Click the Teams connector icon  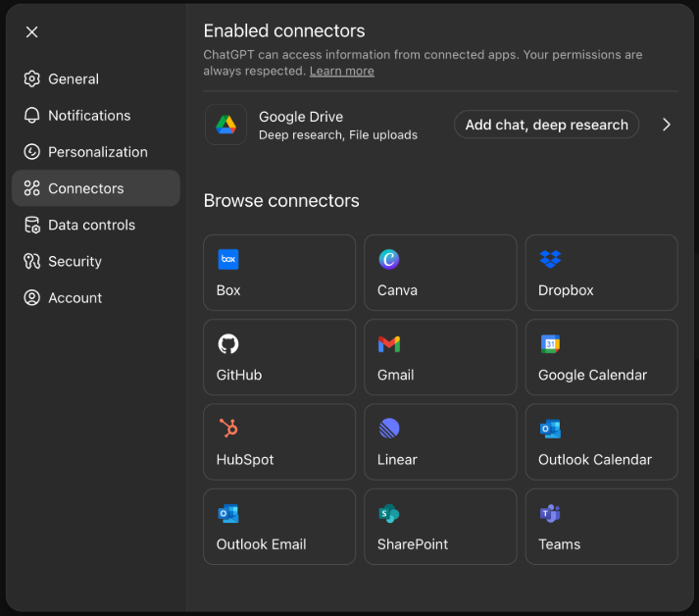(550, 514)
